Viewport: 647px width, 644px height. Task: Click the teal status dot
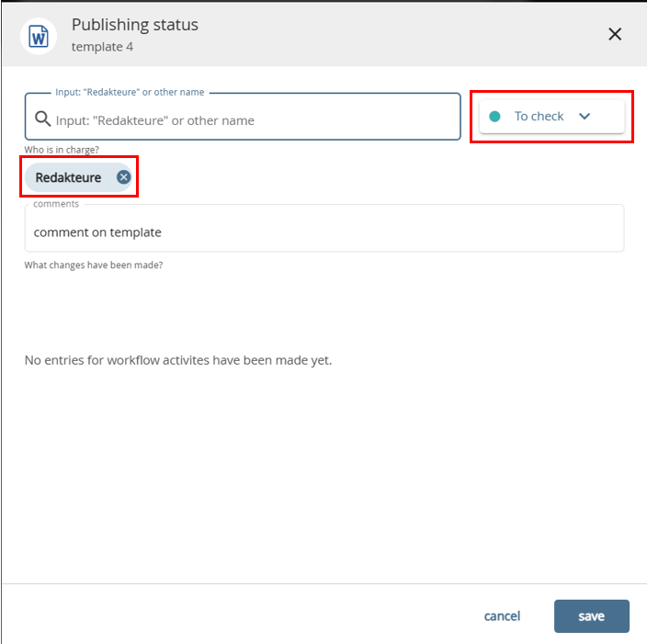[495, 117]
